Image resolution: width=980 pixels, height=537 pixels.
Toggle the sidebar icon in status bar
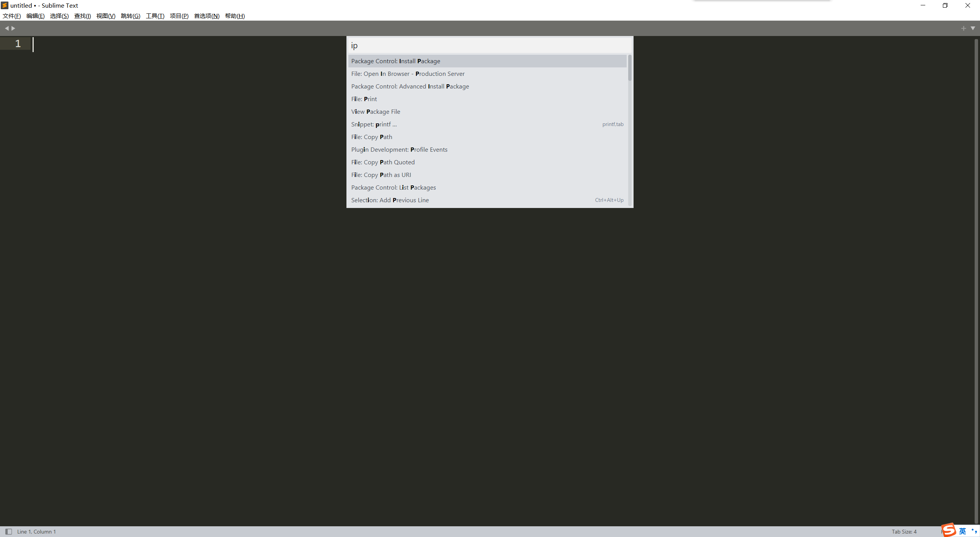[8, 532]
